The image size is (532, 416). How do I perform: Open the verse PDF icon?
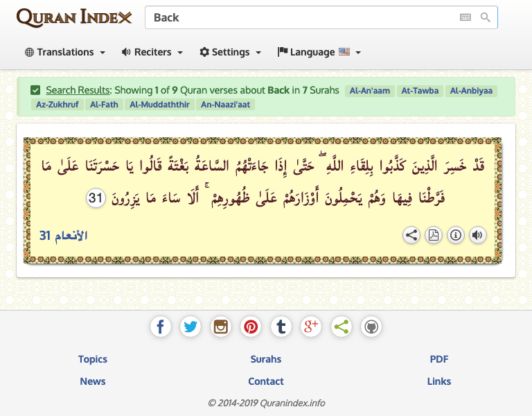[x=433, y=235]
